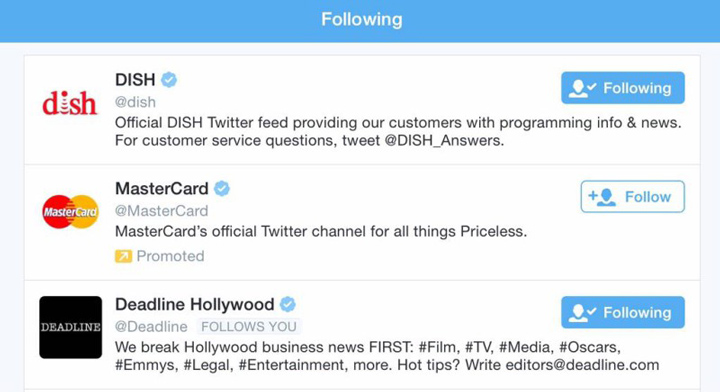This screenshot has width=720, height=392.
Task: Click the @Deadline handle
Action: tap(151, 326)
